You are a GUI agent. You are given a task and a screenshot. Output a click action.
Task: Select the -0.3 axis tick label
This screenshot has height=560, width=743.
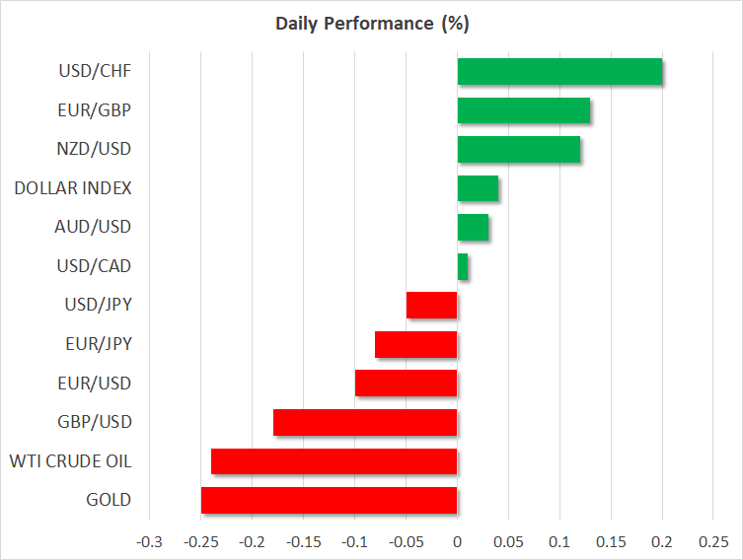click(149, 541)
